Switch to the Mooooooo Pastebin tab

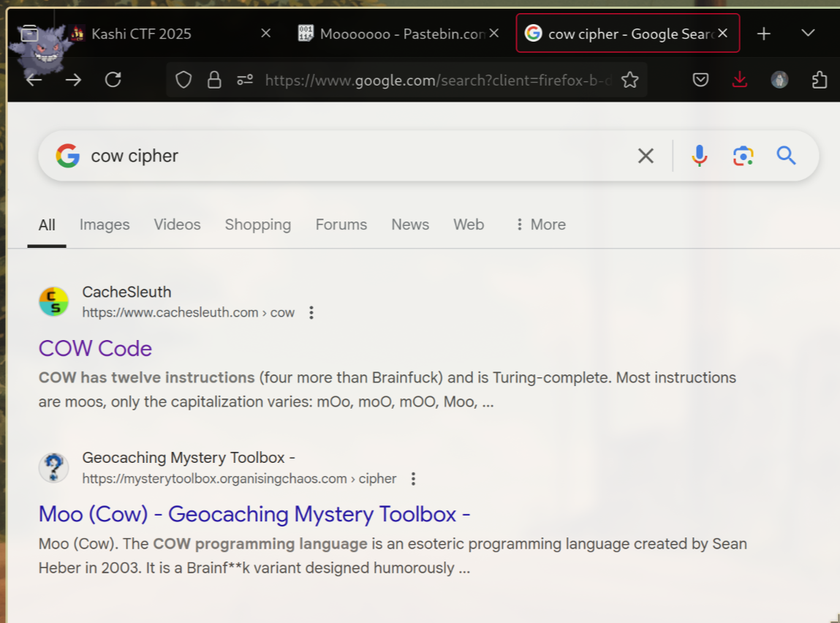(399, 34)
